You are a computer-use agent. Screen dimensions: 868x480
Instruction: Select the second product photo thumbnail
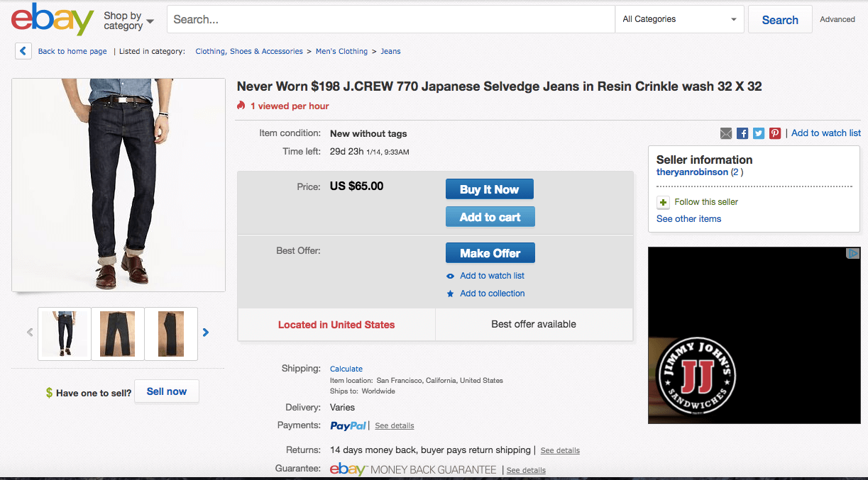tap(117, 333)
